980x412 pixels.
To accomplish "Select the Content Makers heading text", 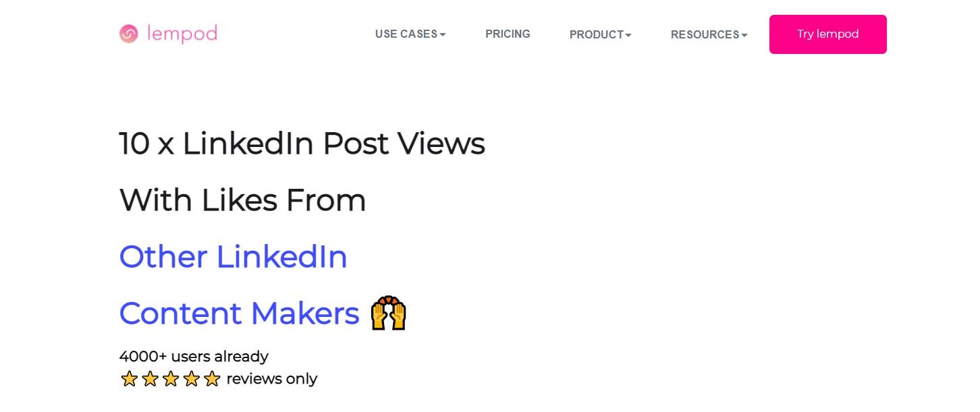I will [239, 313].
